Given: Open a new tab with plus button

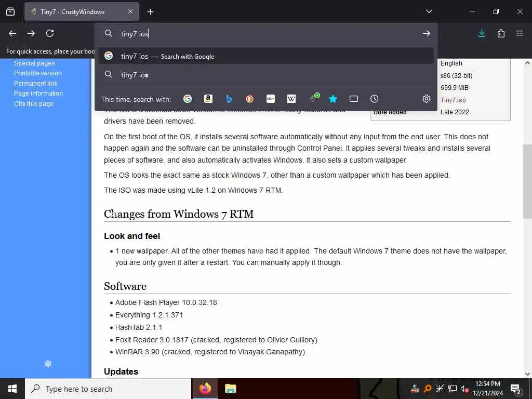Looking at the screenshot, I should tap(150, 12).
